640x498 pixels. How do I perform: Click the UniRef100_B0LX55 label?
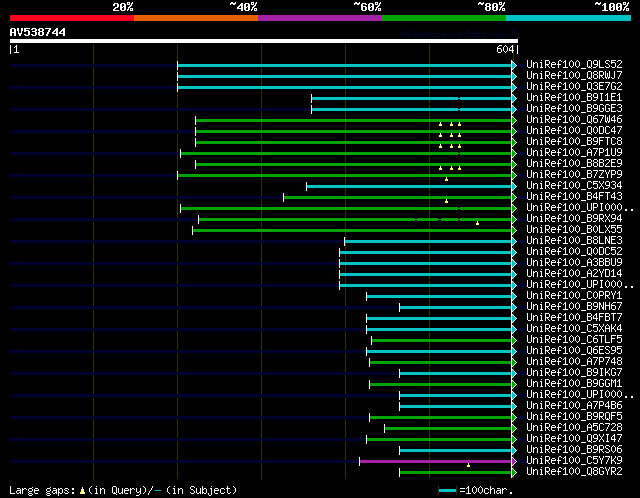point(574,230)
